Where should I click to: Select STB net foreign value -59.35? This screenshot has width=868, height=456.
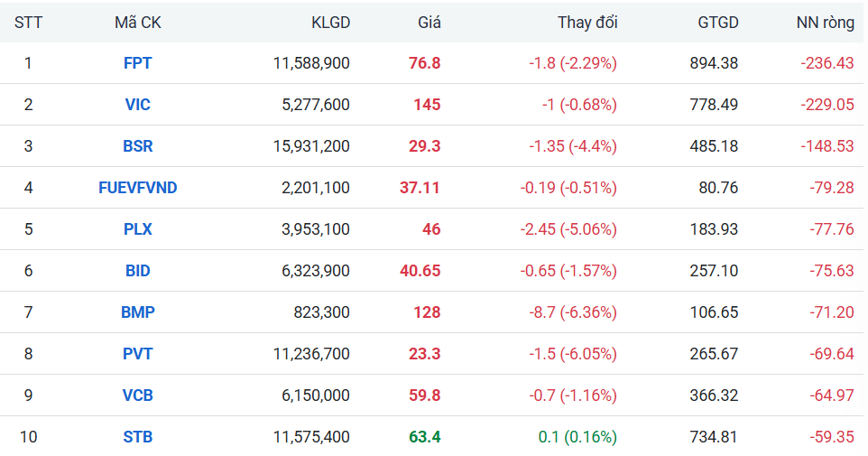coord(832,437)
